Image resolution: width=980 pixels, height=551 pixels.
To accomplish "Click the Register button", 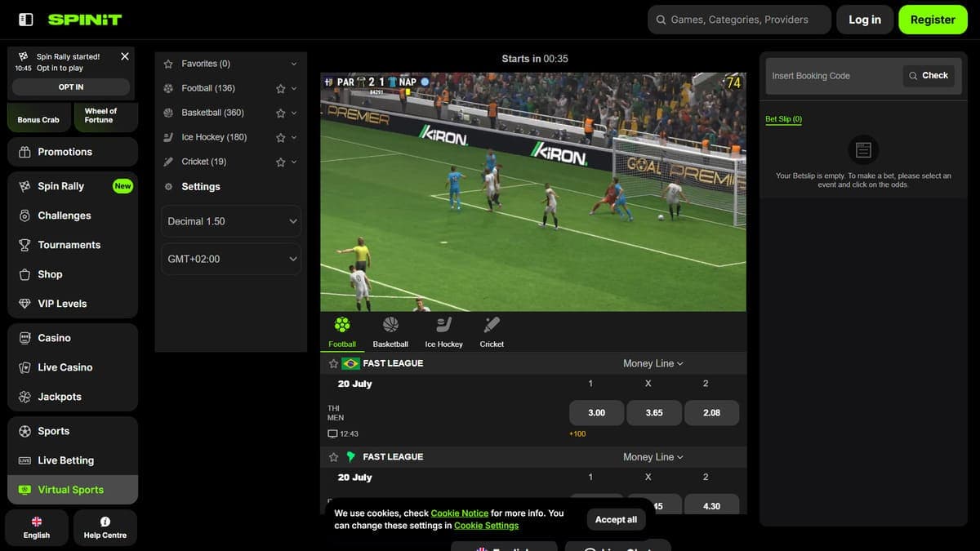I will (x=933, y=20).
